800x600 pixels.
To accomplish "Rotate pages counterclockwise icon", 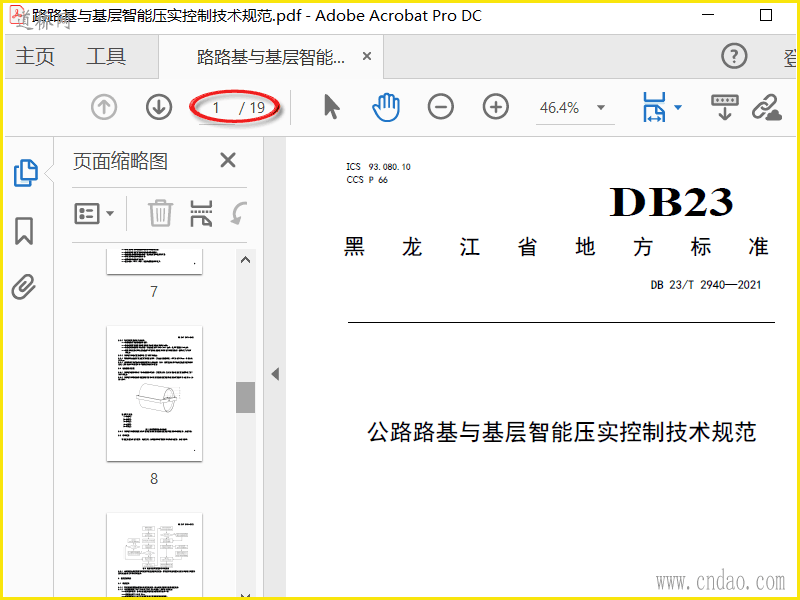I will [238, 213].
